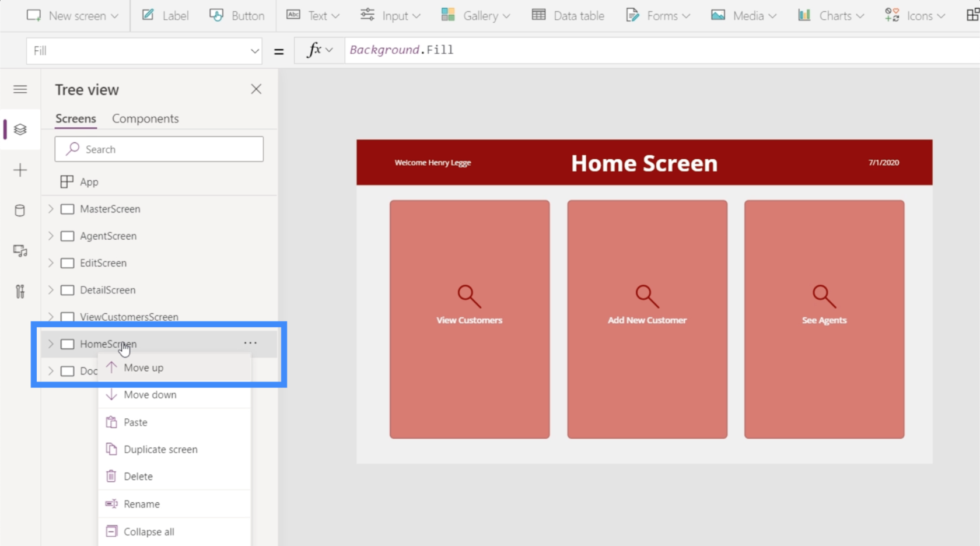Screen dimensions: 980x546
Task: Insert a Button control
Action: [x=237, y=16]
